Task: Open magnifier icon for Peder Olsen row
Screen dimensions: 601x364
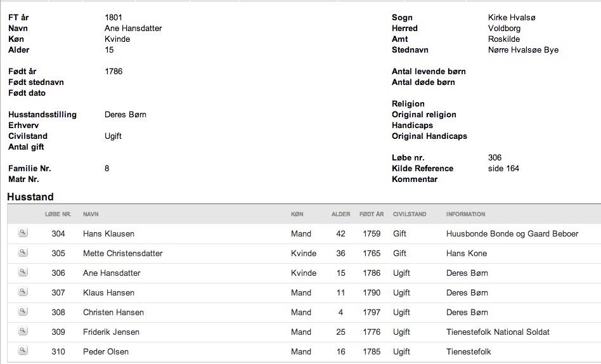Action: tap(23, 350)
